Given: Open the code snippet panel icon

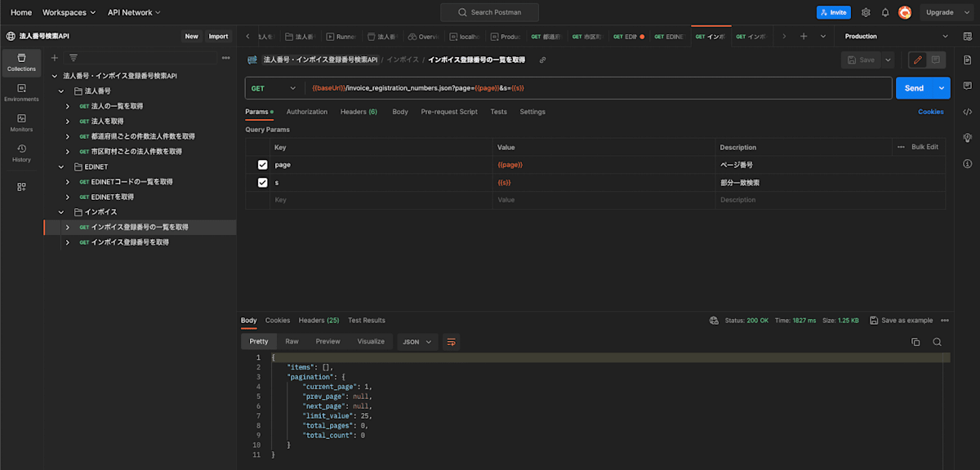Looking at the screenshot, I should (967, 112).
